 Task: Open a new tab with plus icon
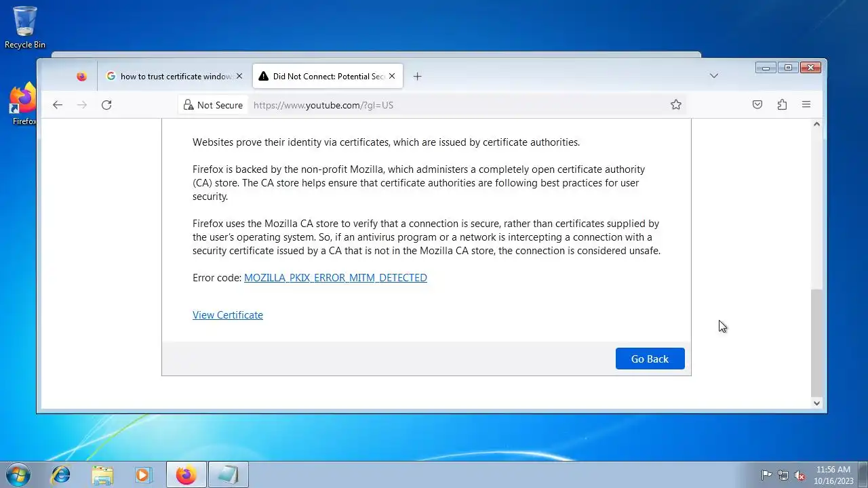[417, 76]
